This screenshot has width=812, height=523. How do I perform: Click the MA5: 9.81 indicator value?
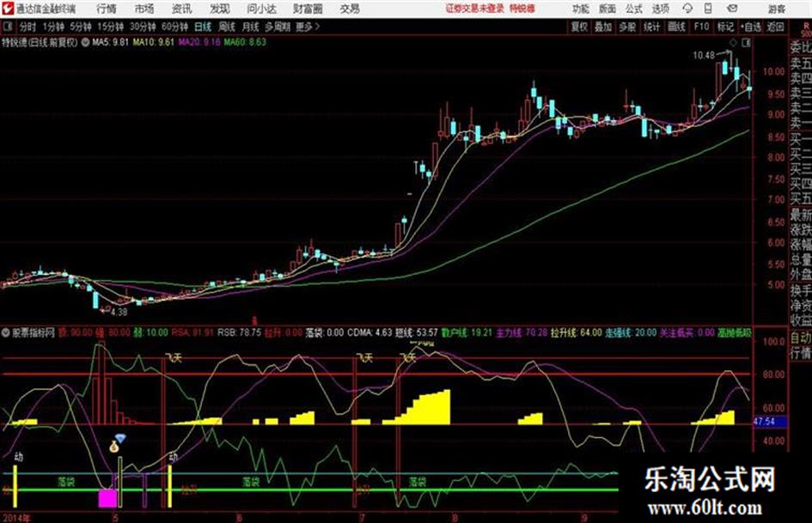tap(110, 42)
